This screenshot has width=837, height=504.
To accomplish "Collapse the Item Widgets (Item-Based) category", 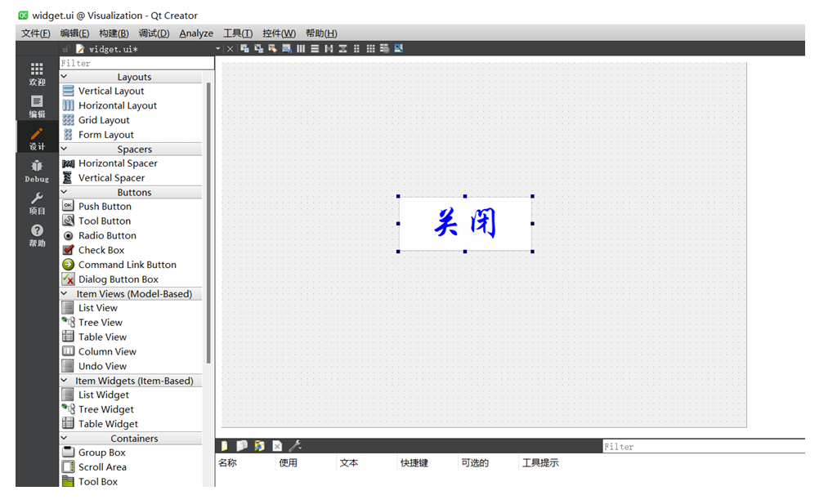I will pyautogui.click(x=65, y=381).
